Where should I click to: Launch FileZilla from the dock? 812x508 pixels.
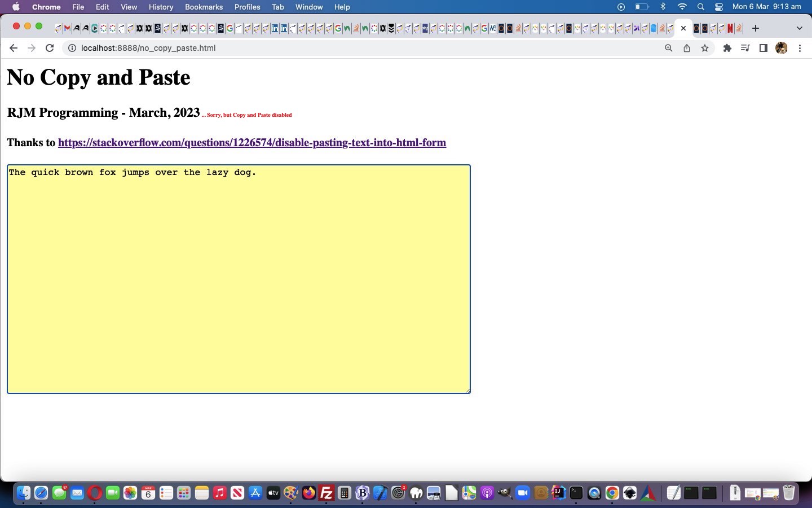(326, 493)
